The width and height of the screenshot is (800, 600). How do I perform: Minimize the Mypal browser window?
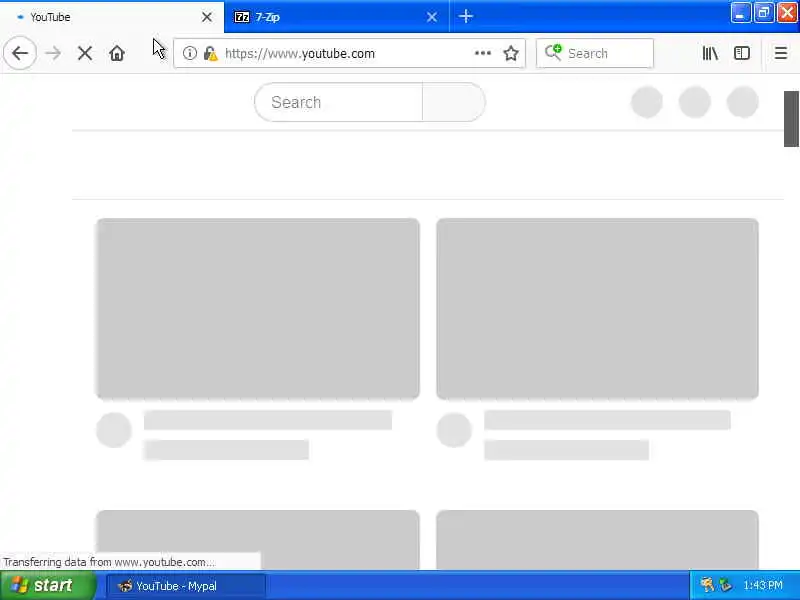(741, 13)
